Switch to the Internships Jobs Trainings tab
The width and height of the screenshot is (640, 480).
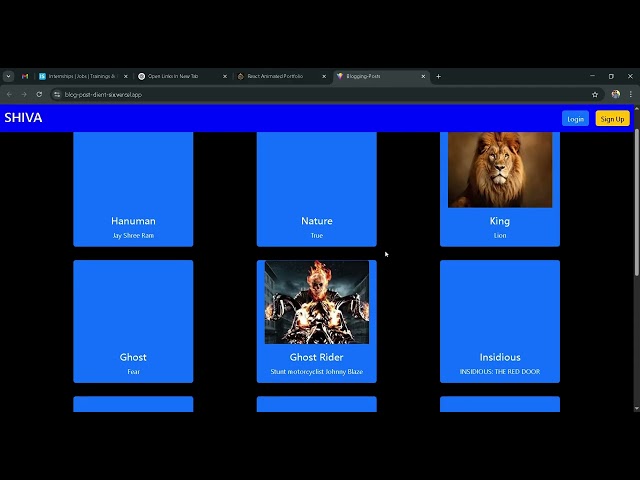84,76
